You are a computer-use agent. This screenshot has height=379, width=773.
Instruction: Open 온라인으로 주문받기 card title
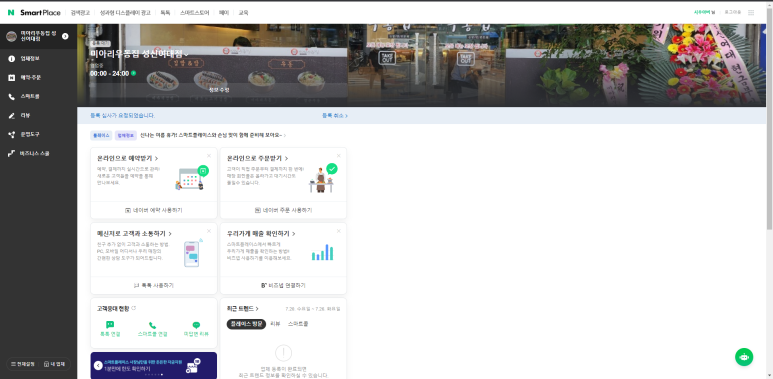[x=258, y=158]
